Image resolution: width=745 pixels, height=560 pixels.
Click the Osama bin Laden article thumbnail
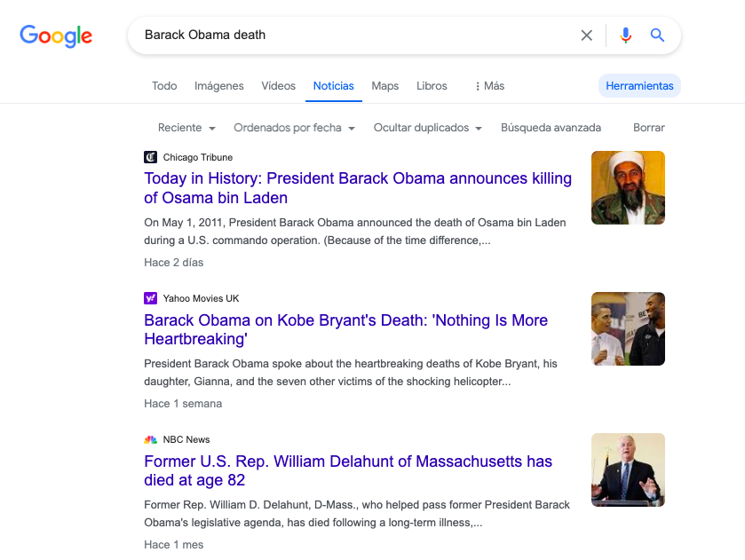(628, 187)
